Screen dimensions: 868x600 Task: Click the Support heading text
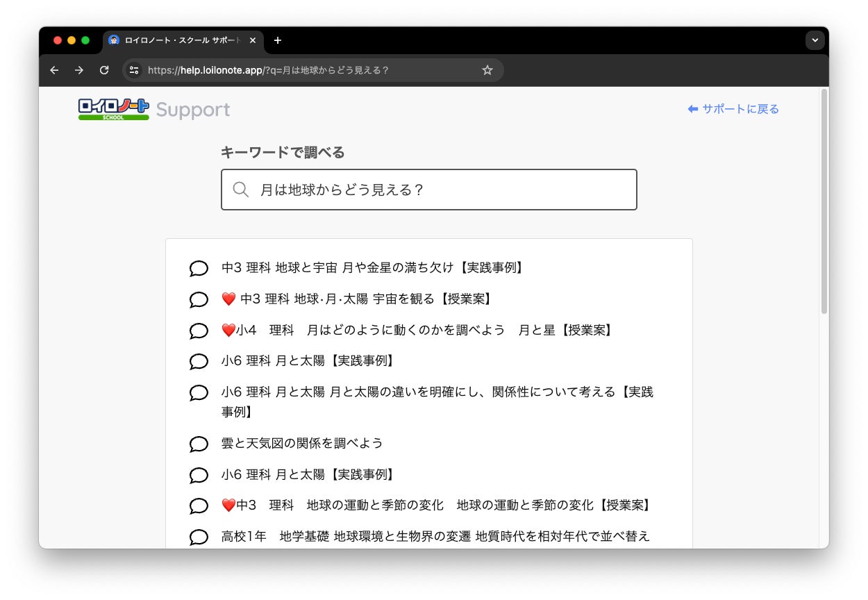coord(193,110)
